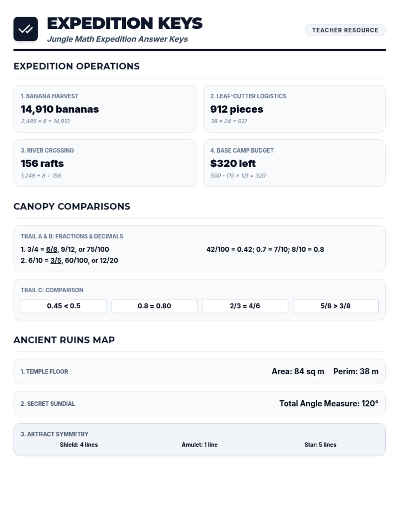This screenshot has width=399, height=532.
Task: Select the Shield: 4 lines symmetry answer
Action: [79, 445]
